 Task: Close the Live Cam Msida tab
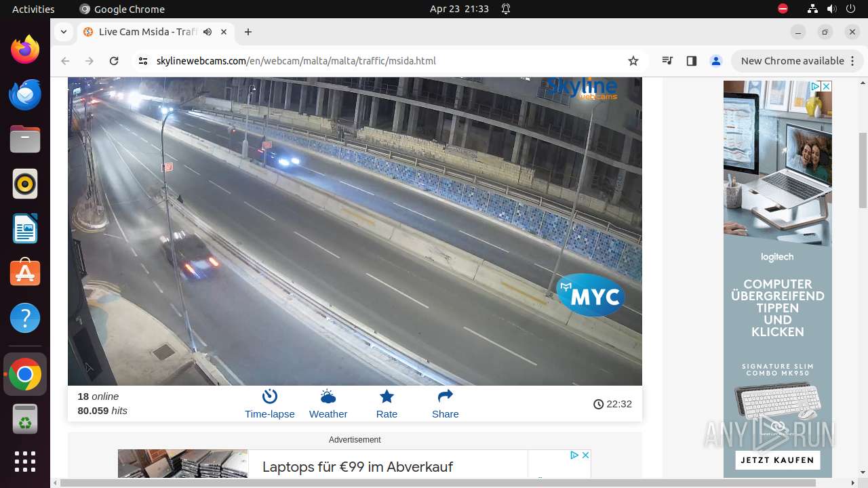pyautogui.click(x=224, y=32)
